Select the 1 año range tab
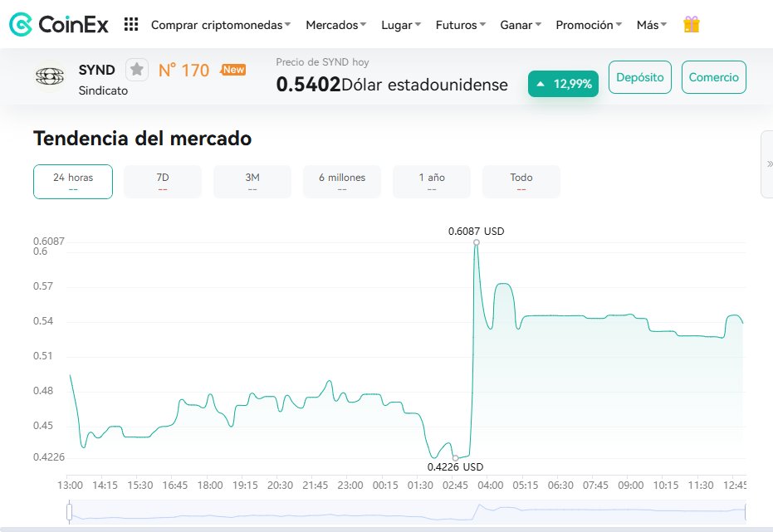The height and width of the screenshot is (532, 773). [432, 182]
